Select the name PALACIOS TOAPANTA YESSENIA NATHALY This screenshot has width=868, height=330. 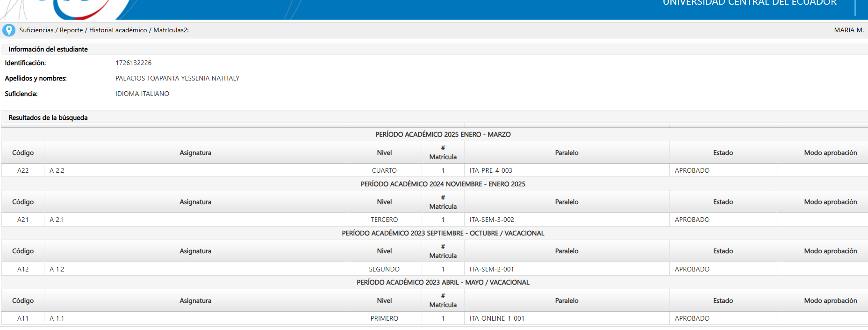[178, 78]
